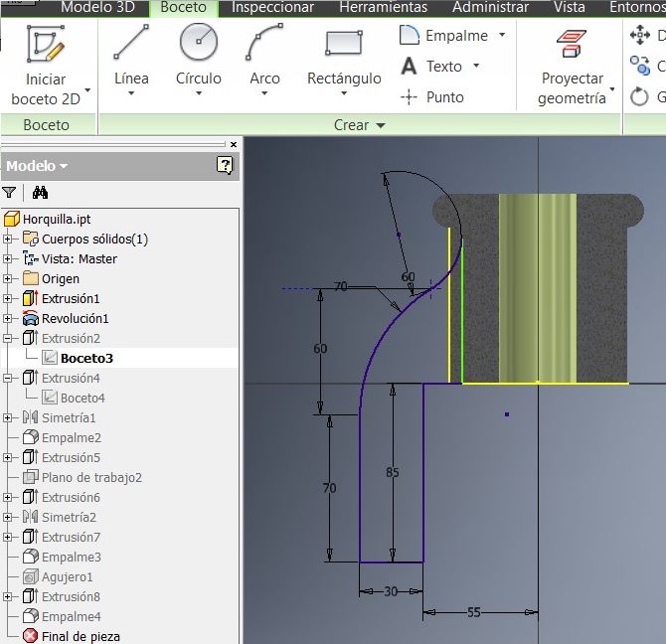Image resolution: width=666 pixels, height=644 pixels.
Task: Click the binoculars search icon
Action: (x=40, y=193)
